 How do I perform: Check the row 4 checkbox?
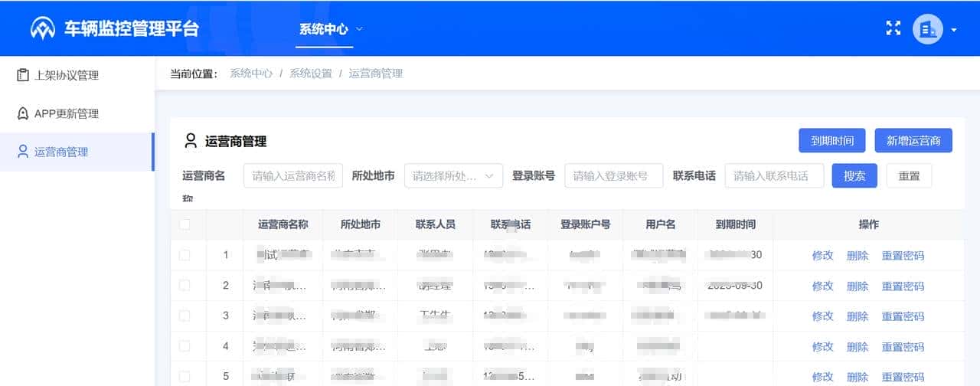tap(185, 346)
